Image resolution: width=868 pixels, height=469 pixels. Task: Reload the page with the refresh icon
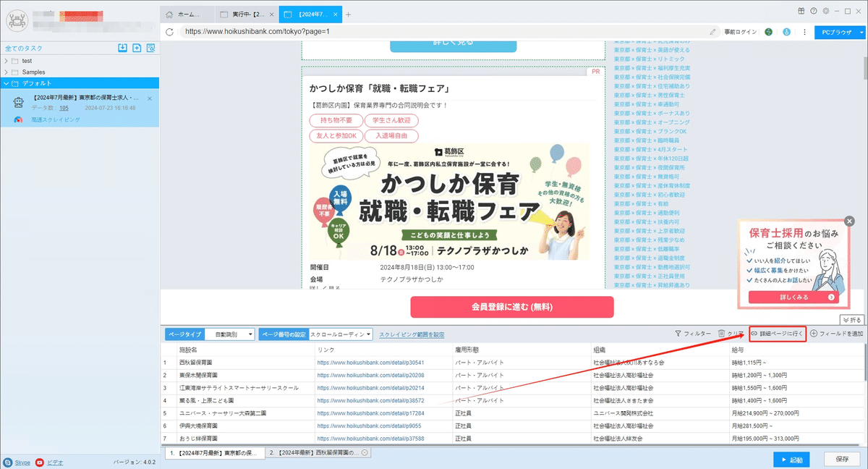tap(170, 32)
